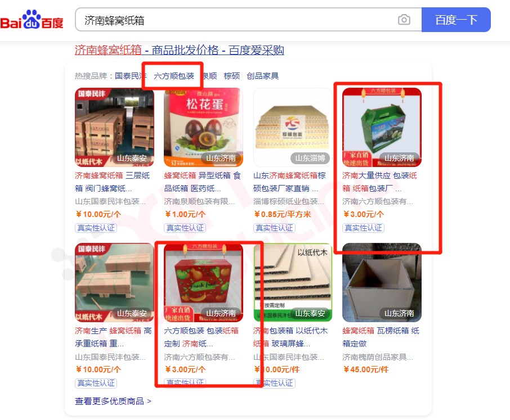Open the 松花蛋 box product thumbnail

click(x=203, y=127)
